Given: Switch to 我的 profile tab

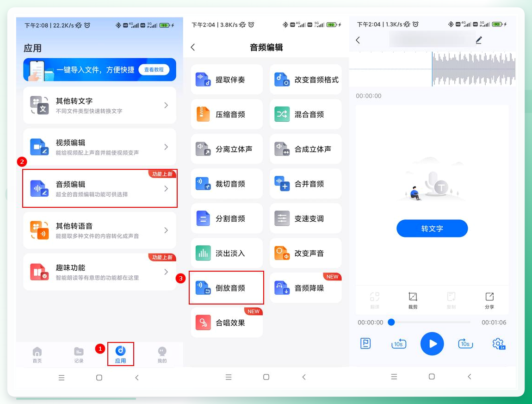Looking at the screenshot, I should (162, 355).
